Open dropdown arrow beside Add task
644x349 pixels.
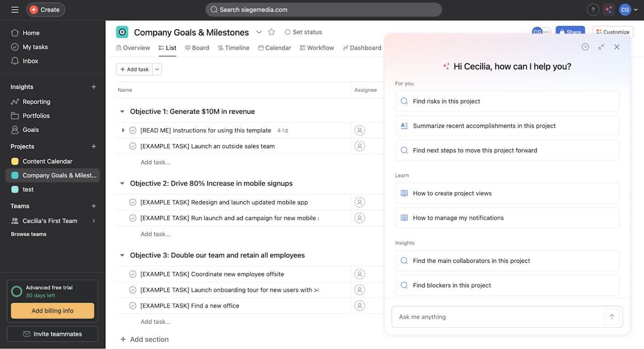(157, 69)
